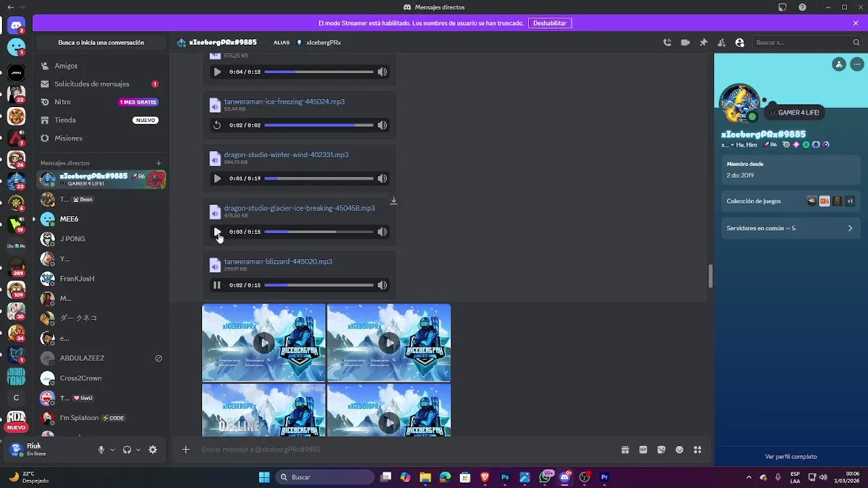Play top-left xIcebergPRx video thumbnail
Viewport: 868px width, 488px height.
264,343
